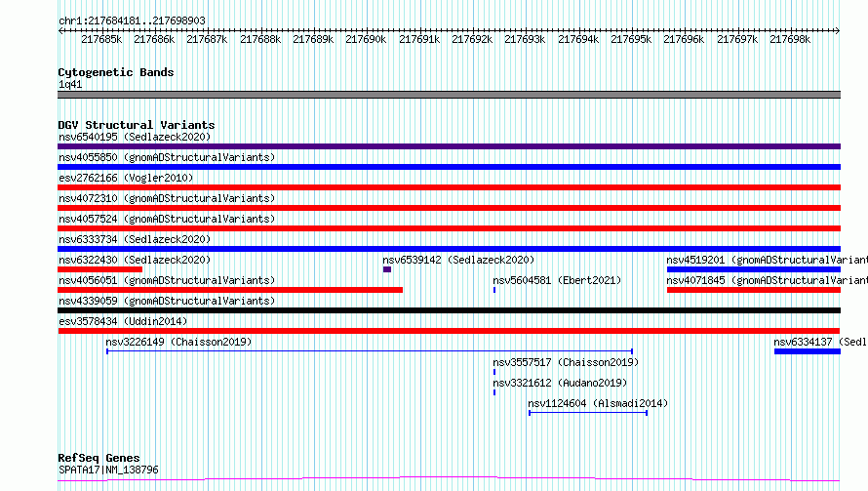Select the red esv3578434 variant bar
Screen dimensions: 868x491
[449, 331]
